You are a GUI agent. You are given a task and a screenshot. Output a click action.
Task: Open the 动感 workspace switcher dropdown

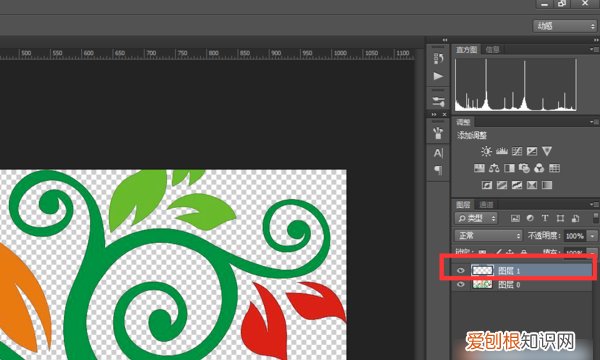coord(565,26)
